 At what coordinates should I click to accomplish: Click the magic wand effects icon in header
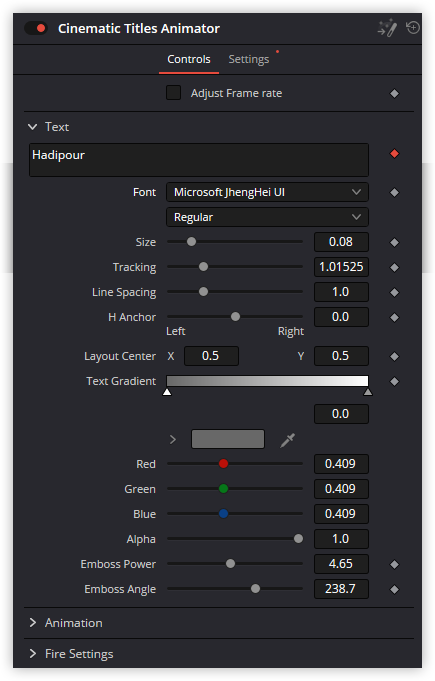[387, 28]
